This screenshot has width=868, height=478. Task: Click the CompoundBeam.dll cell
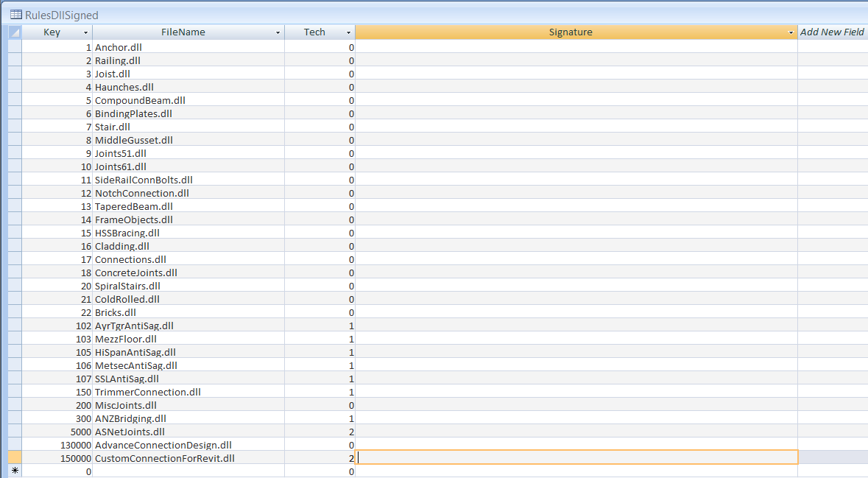click(x=188, y=100)
